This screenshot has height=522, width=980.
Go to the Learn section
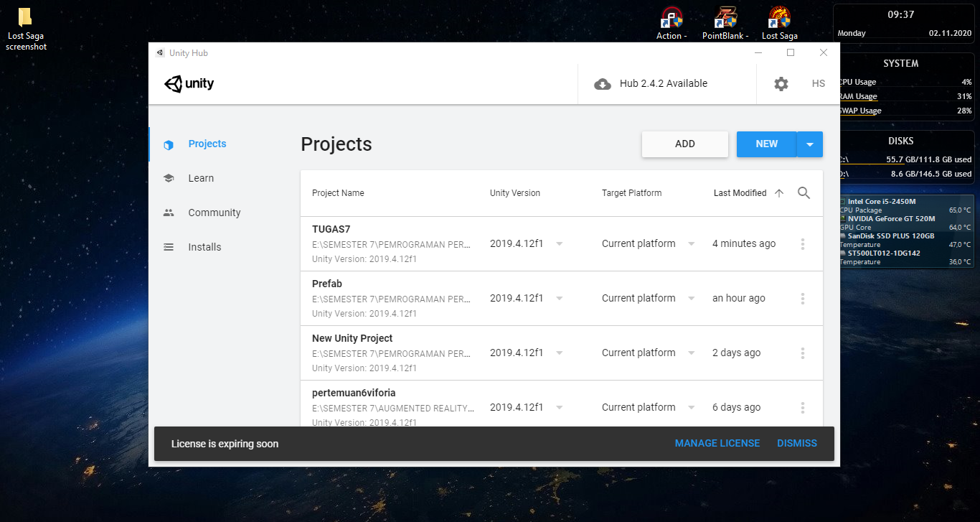[x=201, y=178]
